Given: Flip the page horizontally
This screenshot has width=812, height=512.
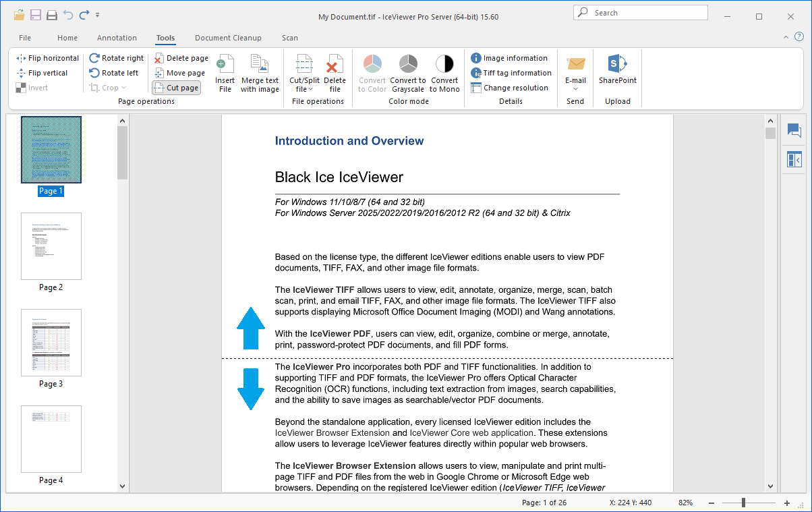Looking at the screenshot, I should (47, 58).
